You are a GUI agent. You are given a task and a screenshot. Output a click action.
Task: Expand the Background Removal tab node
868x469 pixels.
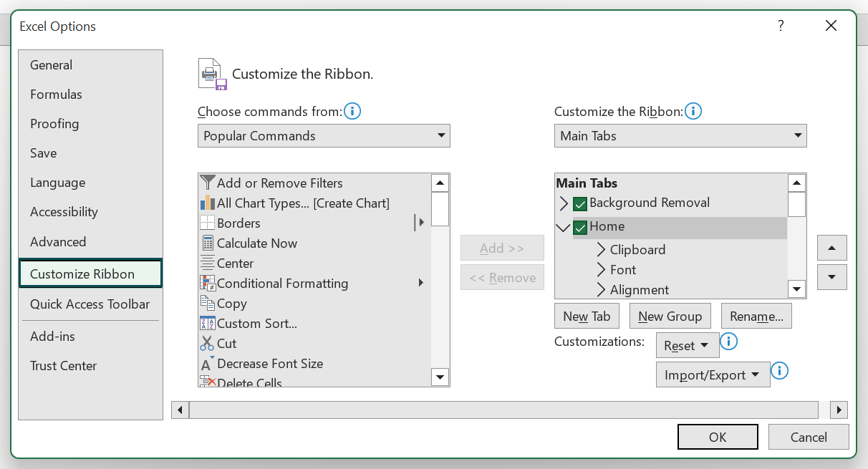click(x=563, y=203)
